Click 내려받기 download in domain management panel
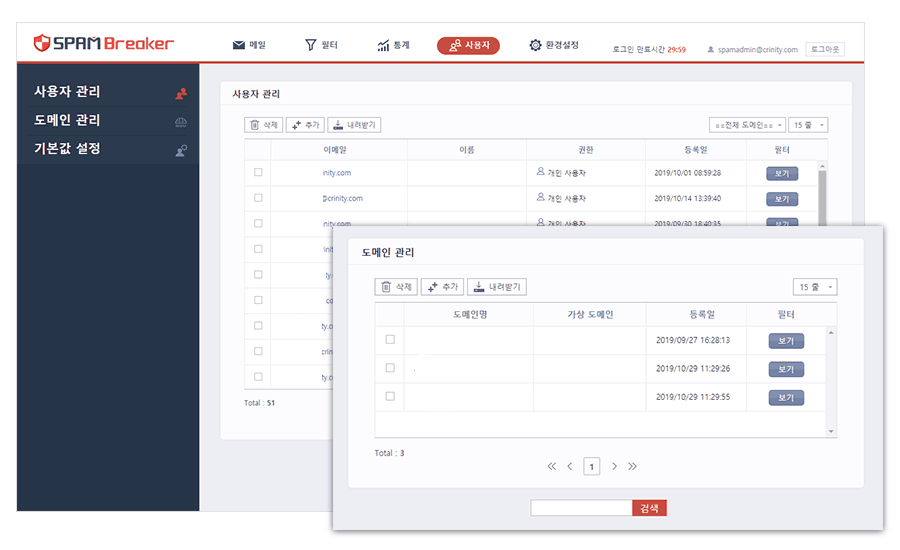Viewport: 900px width, 550px height. [496, 286]
